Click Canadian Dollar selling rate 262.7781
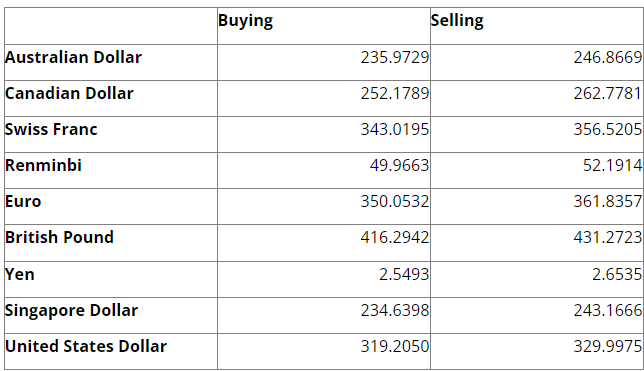 click(607, 93)
